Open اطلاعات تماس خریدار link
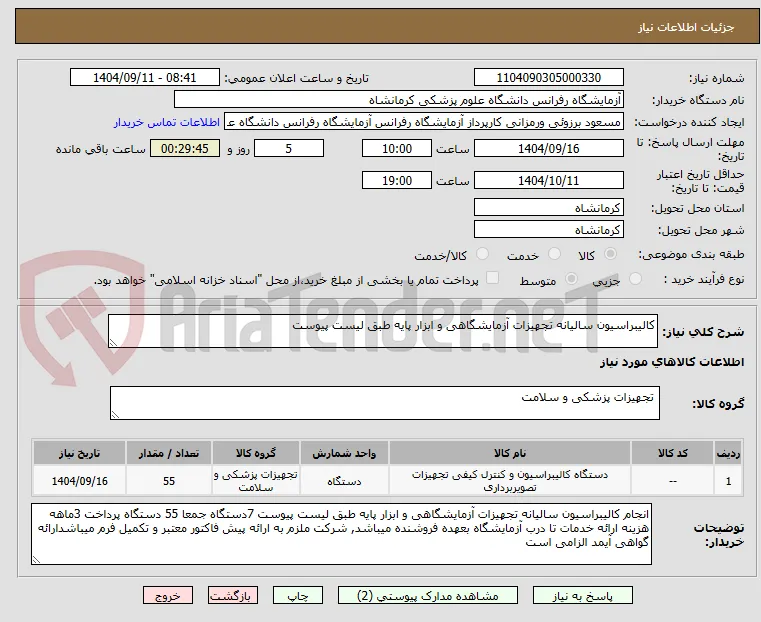 click(167, 122)
